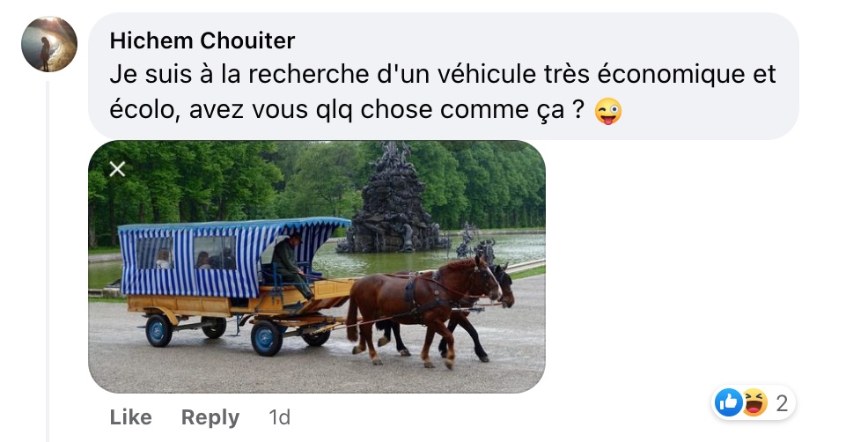Click the gray comment text bubble

tap(444, 76)
